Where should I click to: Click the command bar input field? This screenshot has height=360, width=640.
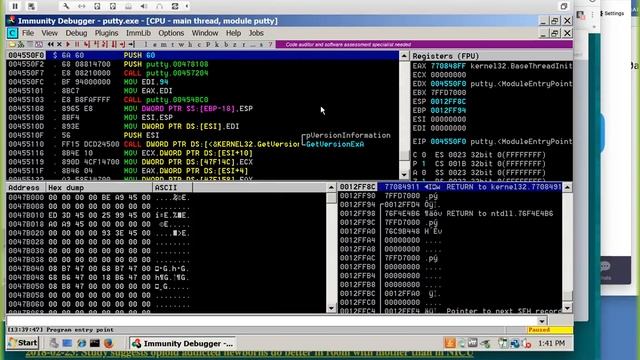point(272,321)
